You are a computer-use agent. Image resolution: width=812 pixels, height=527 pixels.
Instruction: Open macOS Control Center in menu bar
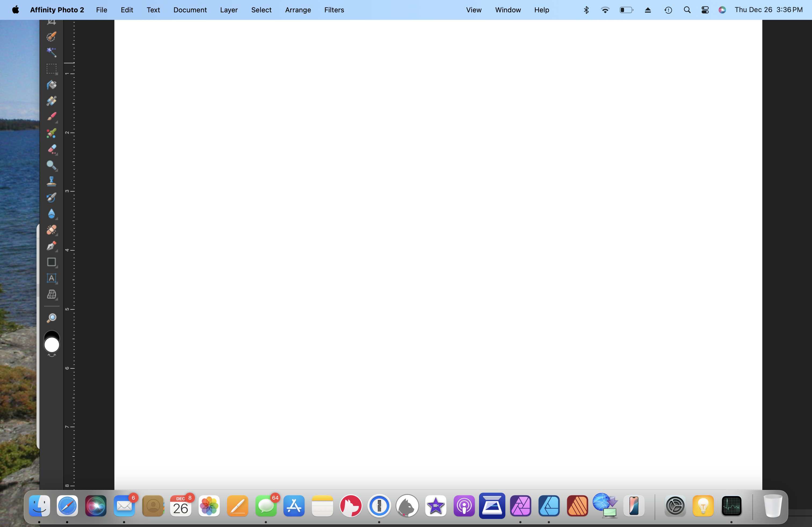(x=705, y=10)
